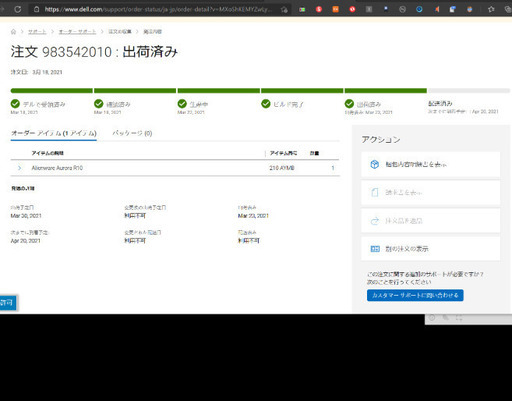Click the green check icon for デルで受領済み
Screen dimensions: 512x401
pos(15,104)
